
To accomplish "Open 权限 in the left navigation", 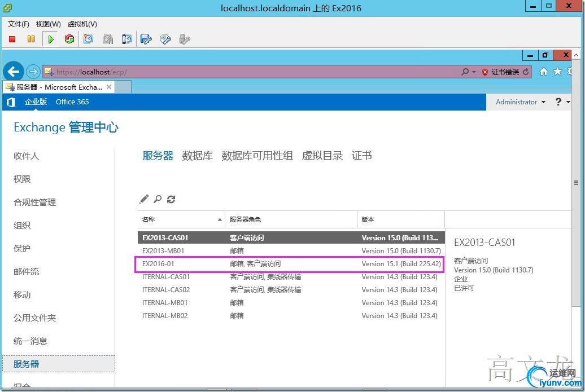I will tap(22, 179).
